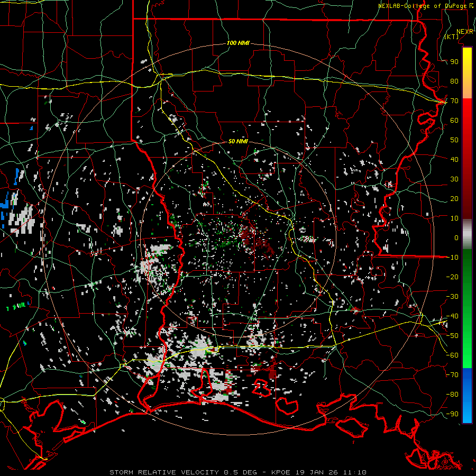The height and width of the screenshot is (476, 476).
Task: Click the Storm Relative Velocity caption at bottom
Action: click(x=238, y=472)
